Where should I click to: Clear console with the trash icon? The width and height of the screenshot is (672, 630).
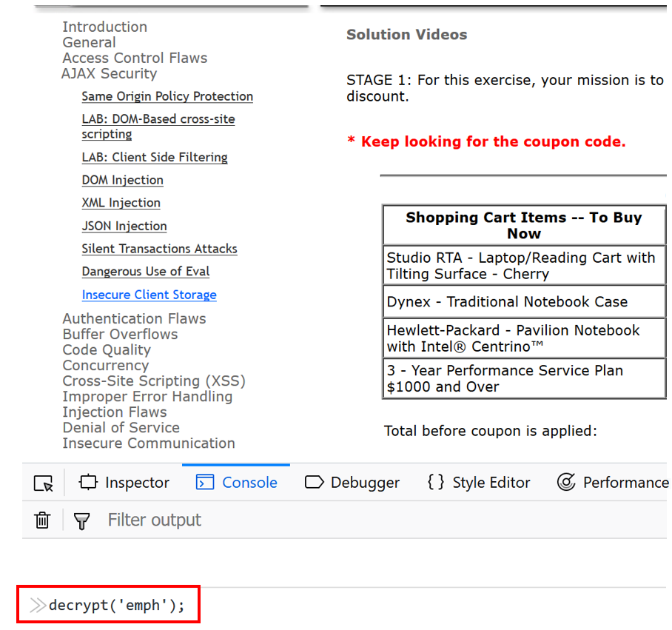[x=42, y=520]
